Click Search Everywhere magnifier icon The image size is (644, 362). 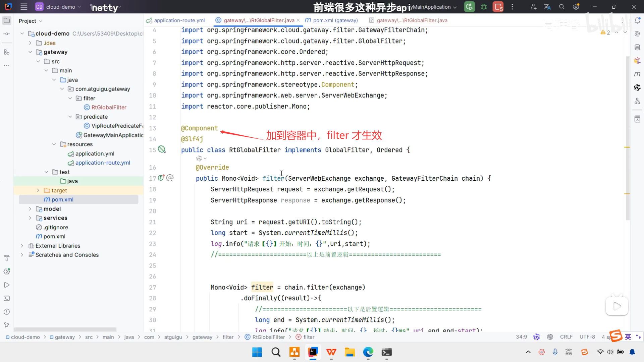point(562,7)
